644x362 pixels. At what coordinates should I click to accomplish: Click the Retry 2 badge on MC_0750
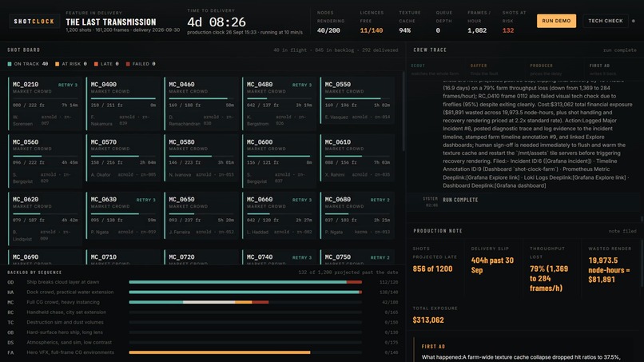pyautogui.click(x=380, y=257)
